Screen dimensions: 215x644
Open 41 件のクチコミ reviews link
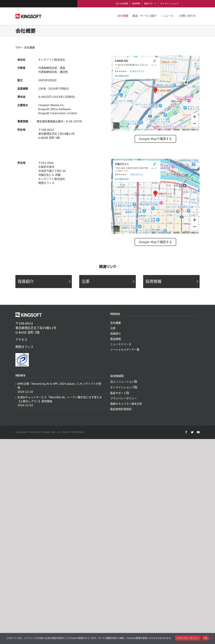point(137,72)
